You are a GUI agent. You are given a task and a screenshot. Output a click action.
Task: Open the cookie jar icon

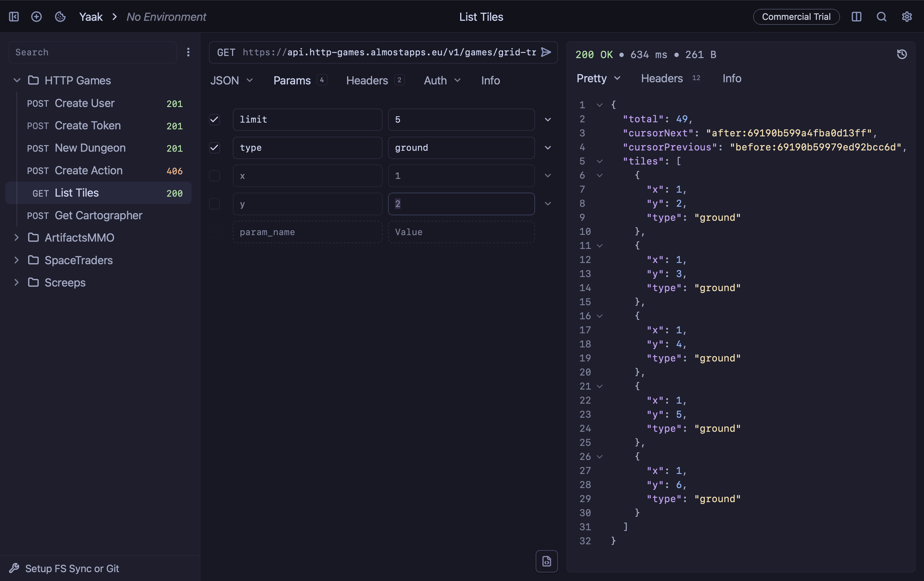pos(60,17)
